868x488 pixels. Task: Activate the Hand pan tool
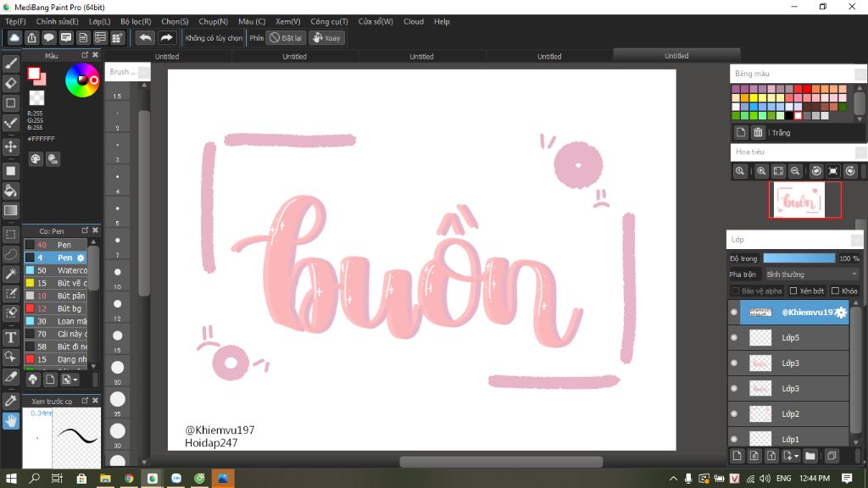pos(10,421)
